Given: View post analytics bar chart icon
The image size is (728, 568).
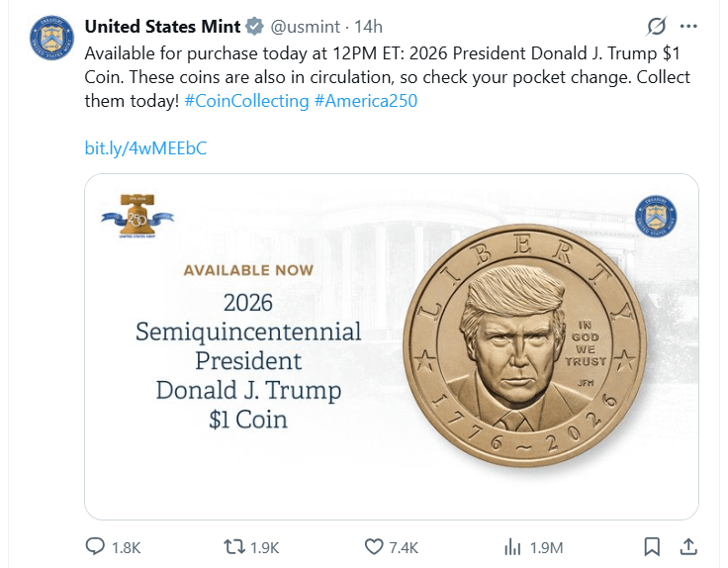Looking at the screenshot, I should [512, 547].
